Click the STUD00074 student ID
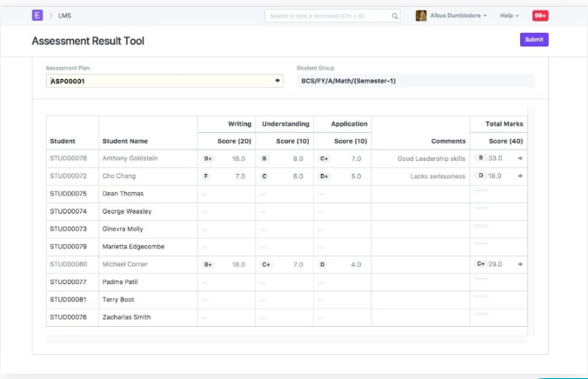This screenshot has width=588, height=379. [x=68, y=211]
